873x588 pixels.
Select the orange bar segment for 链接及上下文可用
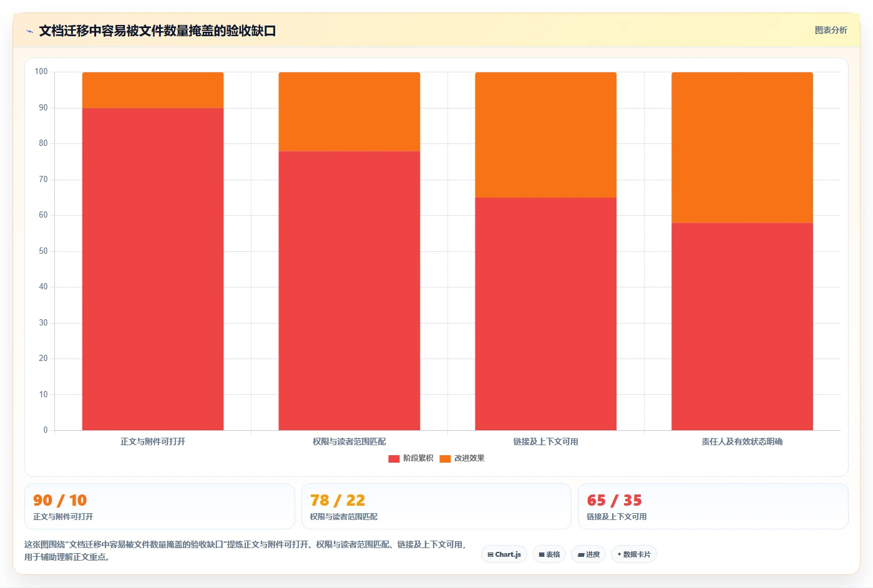point(546,135)
